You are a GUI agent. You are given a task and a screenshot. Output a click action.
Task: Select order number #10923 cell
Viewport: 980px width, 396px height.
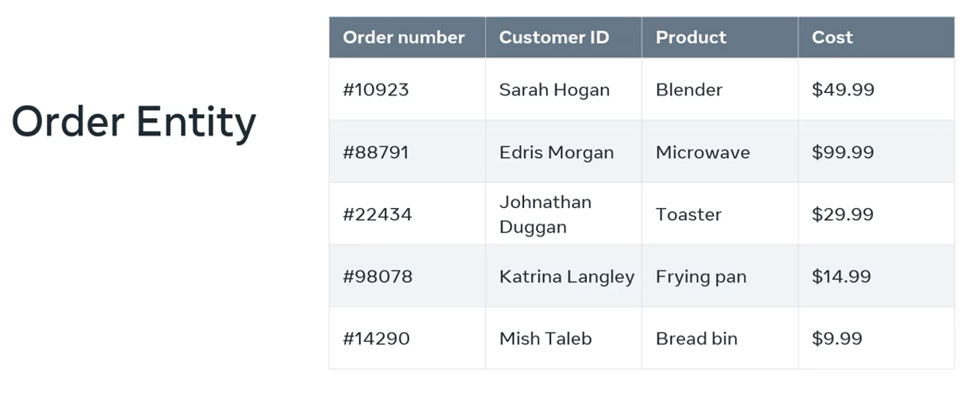point(376,90)
